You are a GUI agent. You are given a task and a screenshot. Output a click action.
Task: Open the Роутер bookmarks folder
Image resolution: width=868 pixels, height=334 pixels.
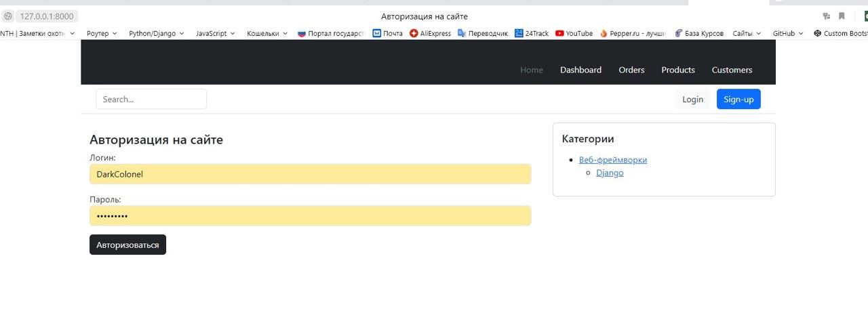102,33
